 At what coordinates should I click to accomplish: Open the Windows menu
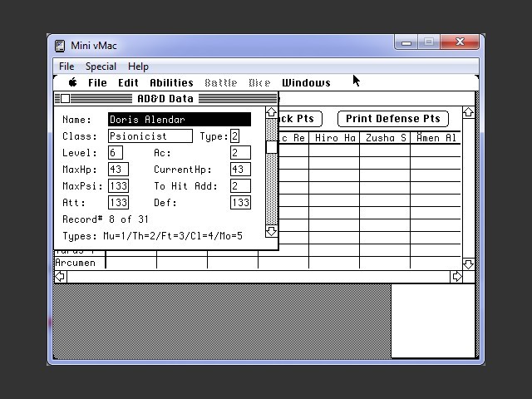(x=306, y=83)
